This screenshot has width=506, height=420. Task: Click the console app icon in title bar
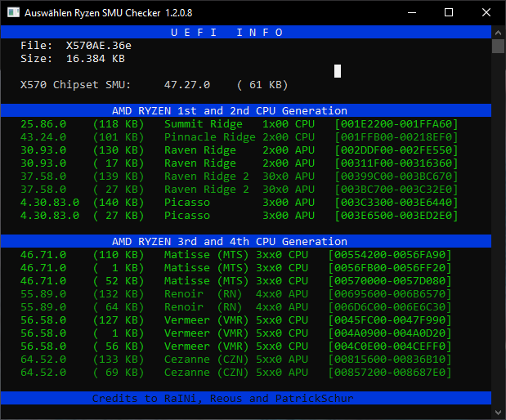(x=14, y=12)
